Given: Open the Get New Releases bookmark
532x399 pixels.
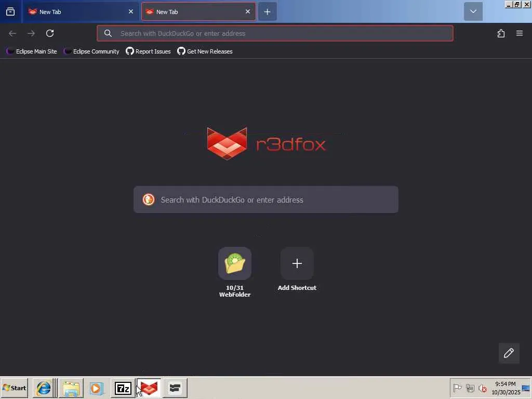Looking at the screenshot, I should pyautogui.click(x=205, y=51).
